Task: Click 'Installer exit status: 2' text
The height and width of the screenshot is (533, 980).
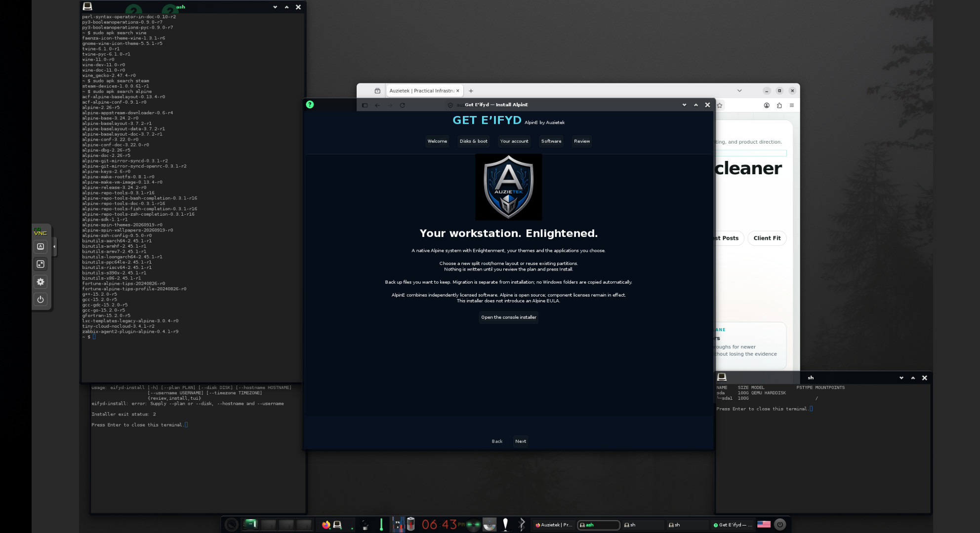Action: (123, 414)
